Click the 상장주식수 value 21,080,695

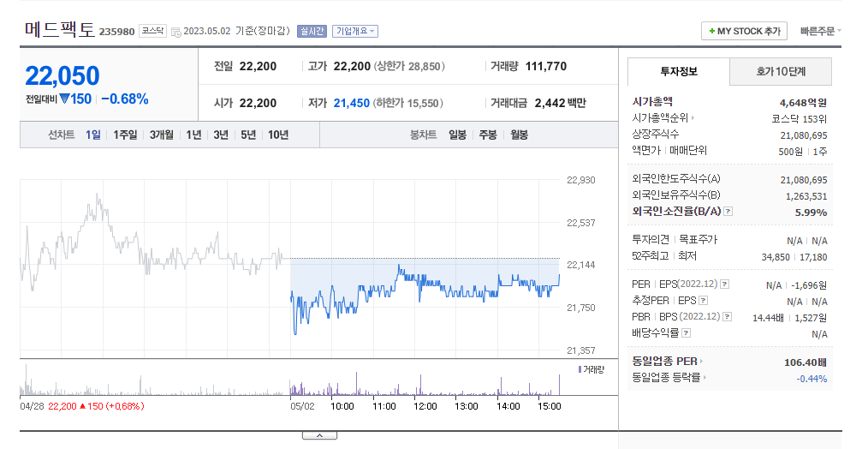click(x=804, y=135)
